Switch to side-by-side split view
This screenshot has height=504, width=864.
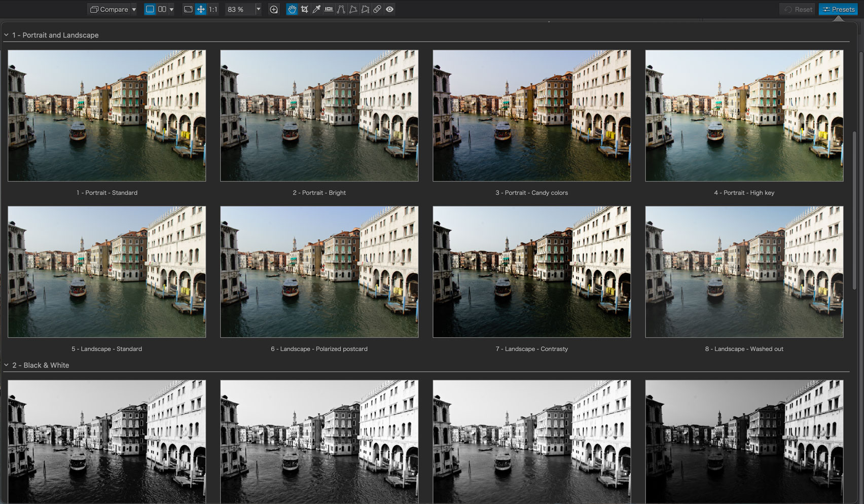[x=162, y=9]
